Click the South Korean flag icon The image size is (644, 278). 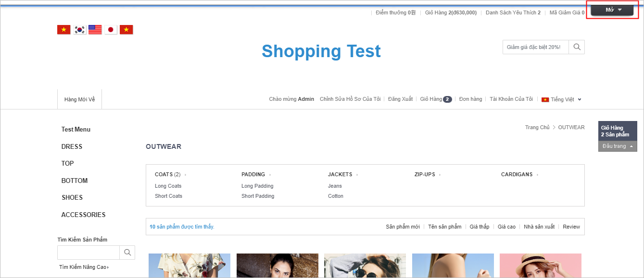point(79,30)
